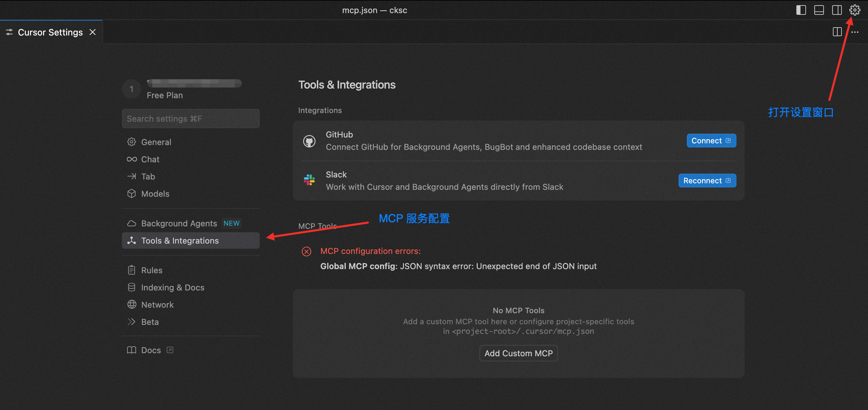Click the Search settings input field
This screenshot has width=868, height=410.
pyautogui.click(x=190, y=119)
